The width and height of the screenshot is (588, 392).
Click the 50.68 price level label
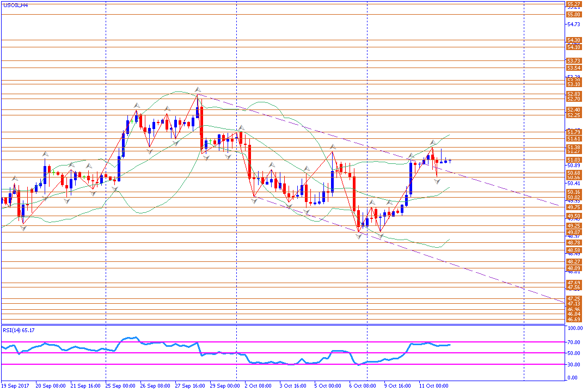[x=574, y=173]
